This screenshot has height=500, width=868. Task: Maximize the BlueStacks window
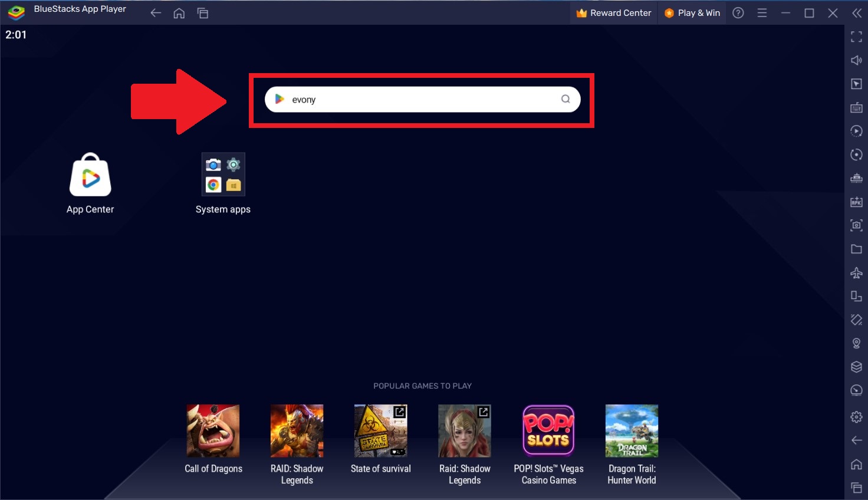[809, 13]
